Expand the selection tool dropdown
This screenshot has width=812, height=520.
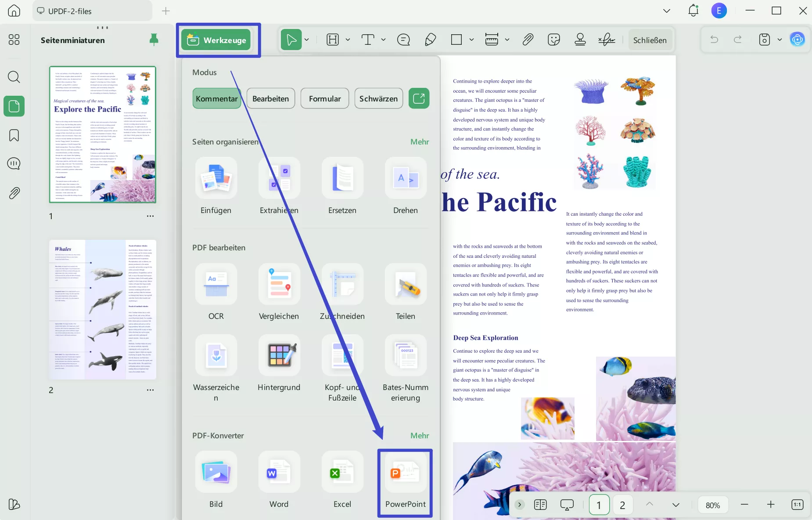tap(306, 40)
